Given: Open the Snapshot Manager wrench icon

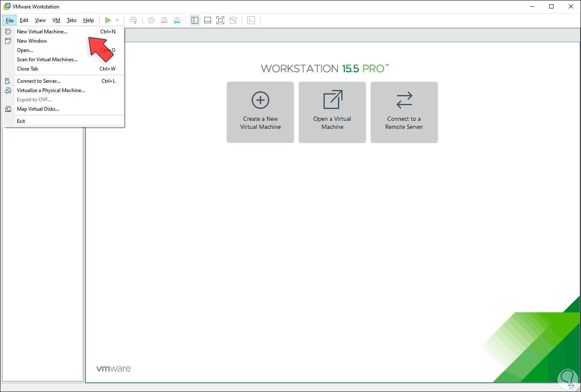Looking at the screenshot, I should pos(177,20).
